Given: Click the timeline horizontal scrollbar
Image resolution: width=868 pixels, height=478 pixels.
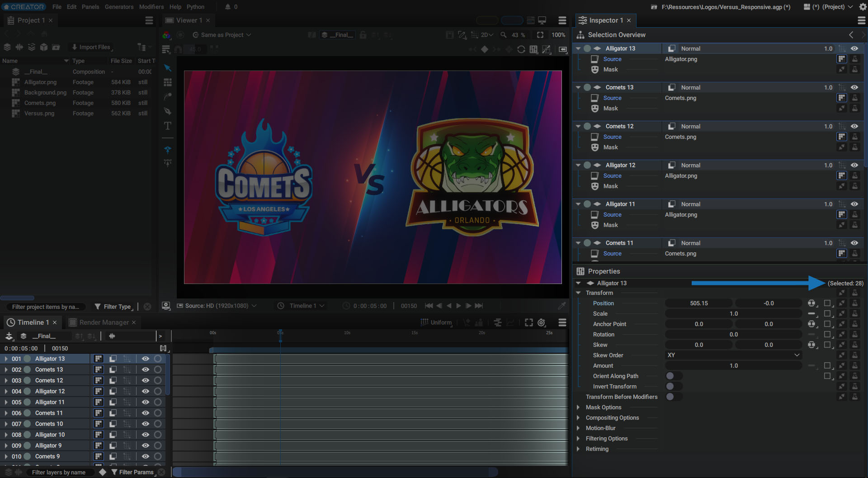Looking at the screenshot, I should coord(335,472).
